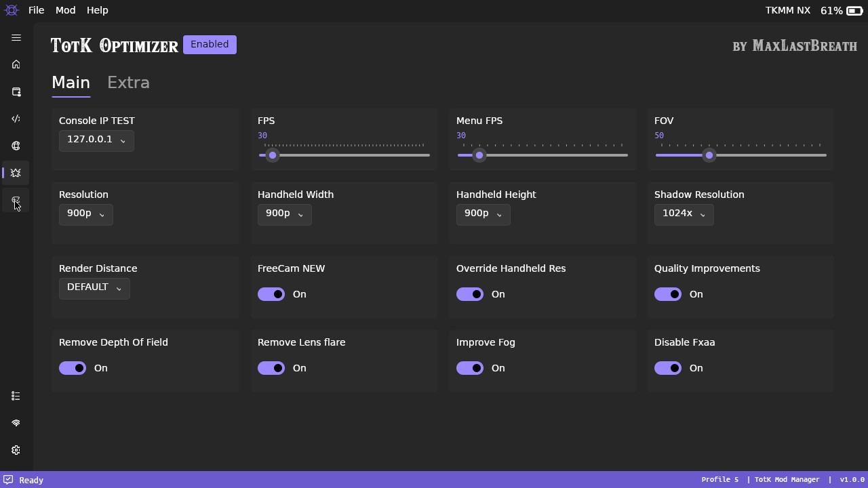Go to Home via the sidebar icon
Image resolution: width=868 pixels, height=488 pixels.
[x=16, y=64]
